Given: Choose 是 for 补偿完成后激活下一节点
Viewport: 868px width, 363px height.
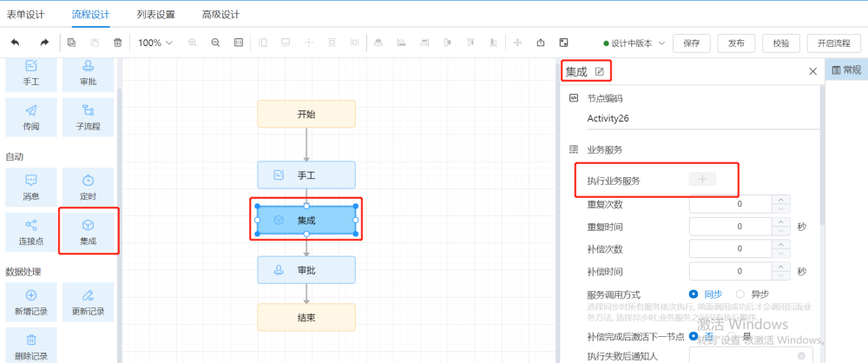Looking at the screenshot, I should click(x=733, y=336).
